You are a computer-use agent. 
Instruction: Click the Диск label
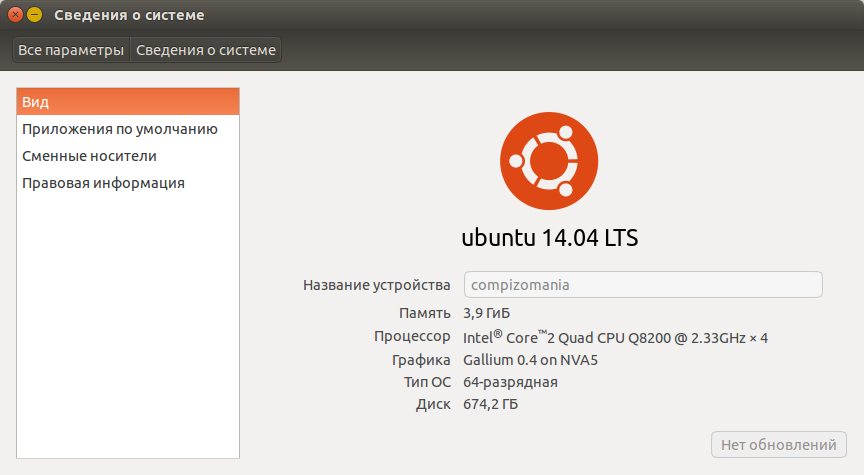pyautogui.click(x=433, y=404)
